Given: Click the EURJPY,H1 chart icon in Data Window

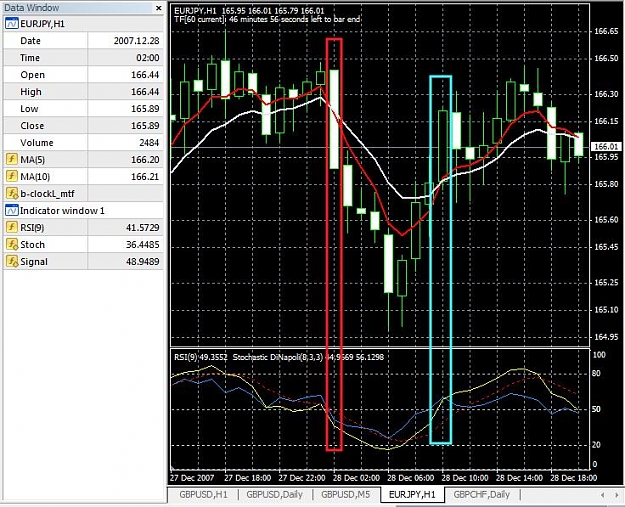Looking at the screenshot, I should pos(12,24).
